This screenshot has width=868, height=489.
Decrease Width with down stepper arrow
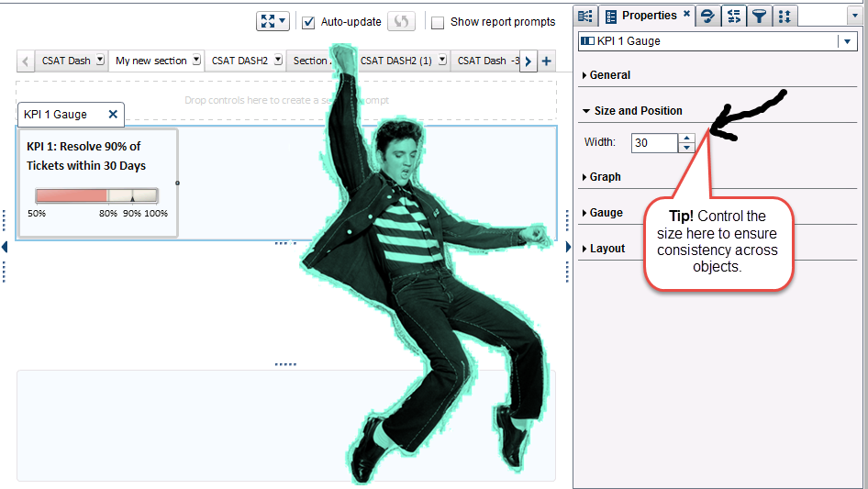tap(686, 148)
